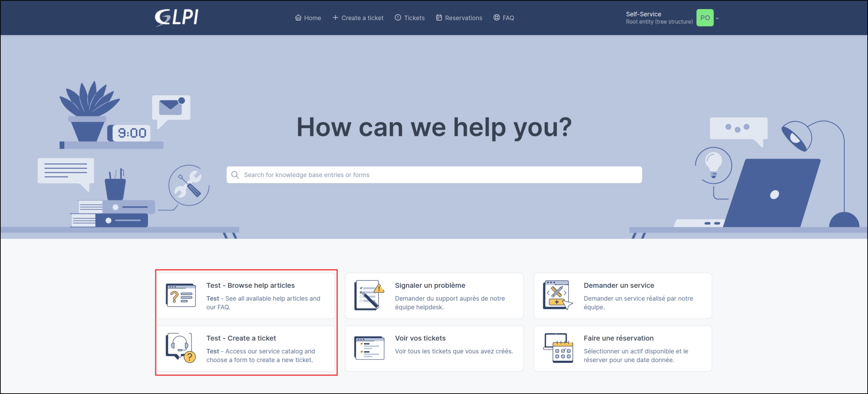Screen dimensions: 868x394
Task: Open Reservations in top navigation
Action: 459,18
